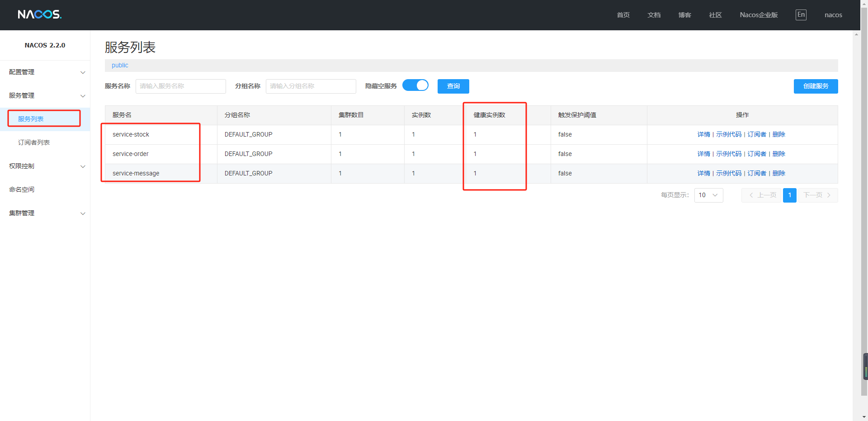Open Nacos企业版 link
The image size is (868, 421).
[x=759, y=15]
